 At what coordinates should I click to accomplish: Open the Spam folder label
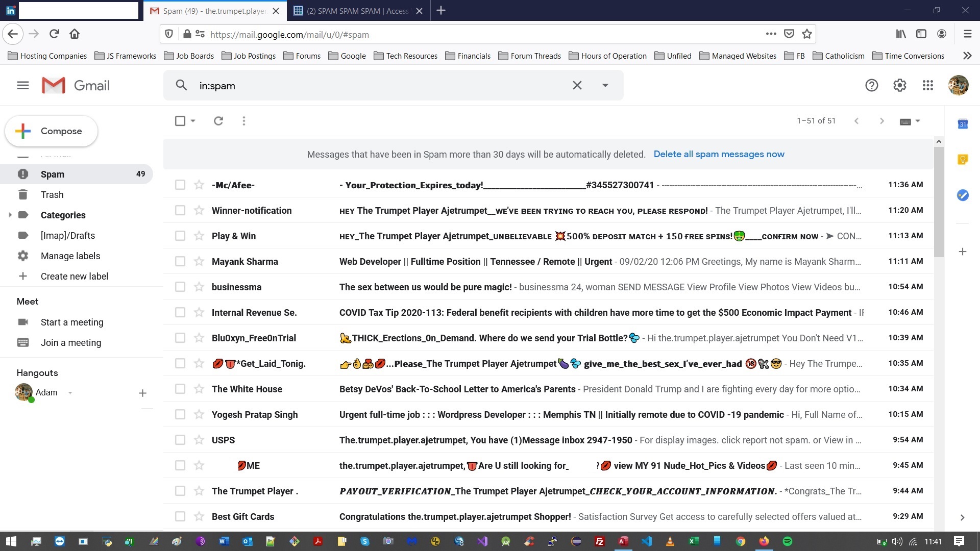[x=77, y=174]
